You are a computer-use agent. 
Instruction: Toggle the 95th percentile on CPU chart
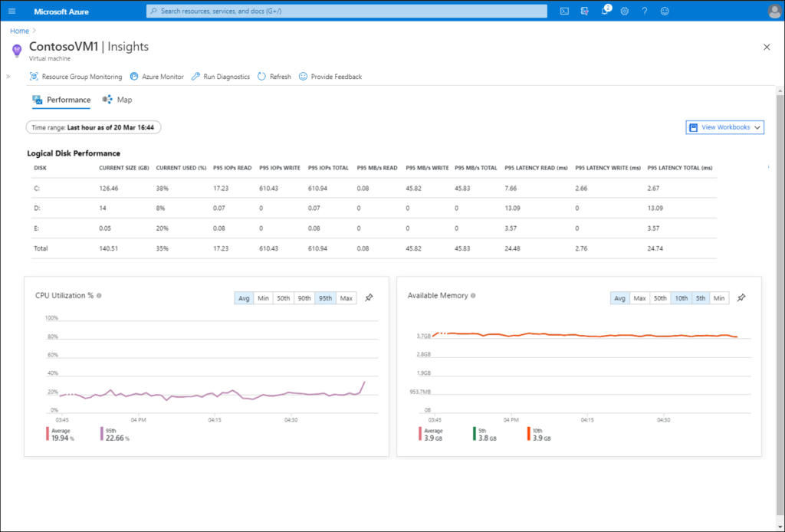(325, 298)
